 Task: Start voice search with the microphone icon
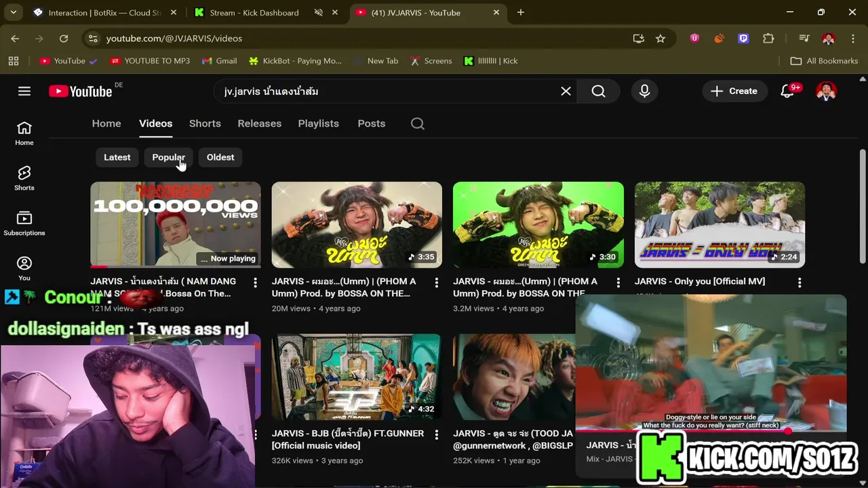pos(644,91)
